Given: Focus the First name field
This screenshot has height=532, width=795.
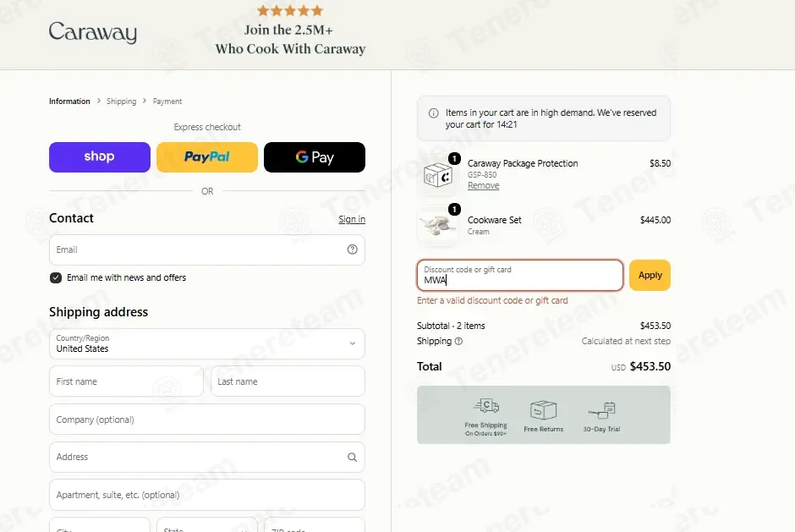Looking at the screenshot, I should tap(126, 381).
